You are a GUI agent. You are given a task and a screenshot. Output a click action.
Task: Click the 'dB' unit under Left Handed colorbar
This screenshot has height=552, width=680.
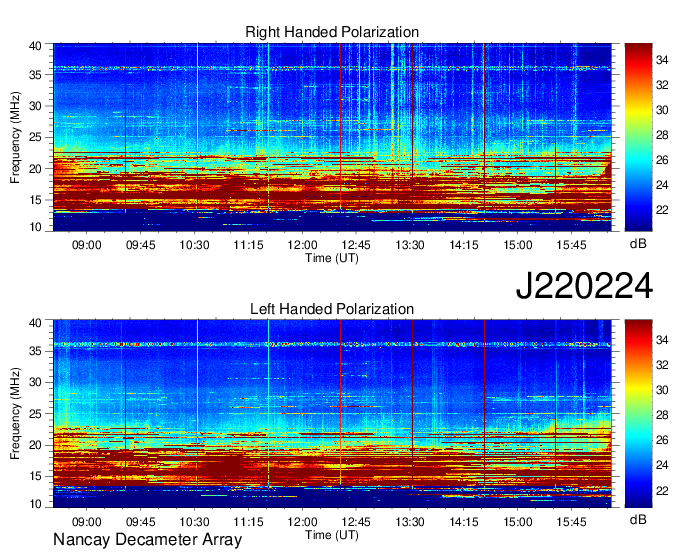click(638, 520)
